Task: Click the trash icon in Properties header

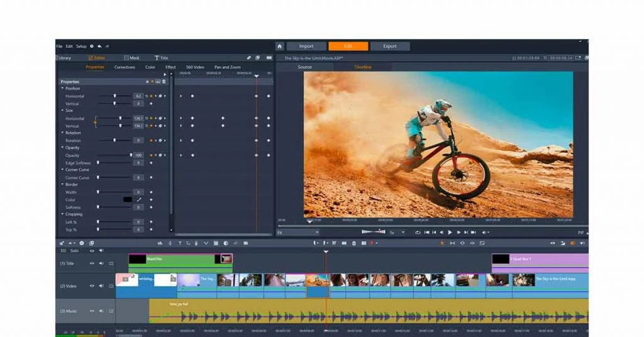Action: 164,82
